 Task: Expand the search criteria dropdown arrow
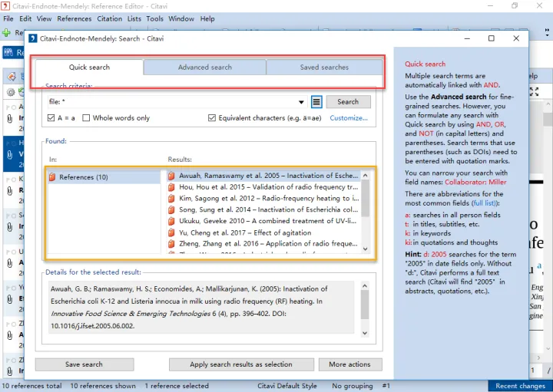[x=301, y=102]
